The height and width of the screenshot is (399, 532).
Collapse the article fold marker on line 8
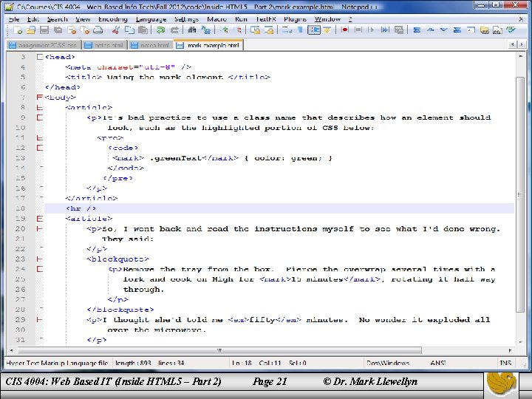tap(40, 108)
